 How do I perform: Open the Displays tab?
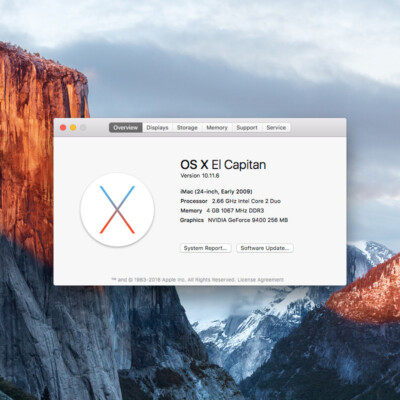[157, 128]
